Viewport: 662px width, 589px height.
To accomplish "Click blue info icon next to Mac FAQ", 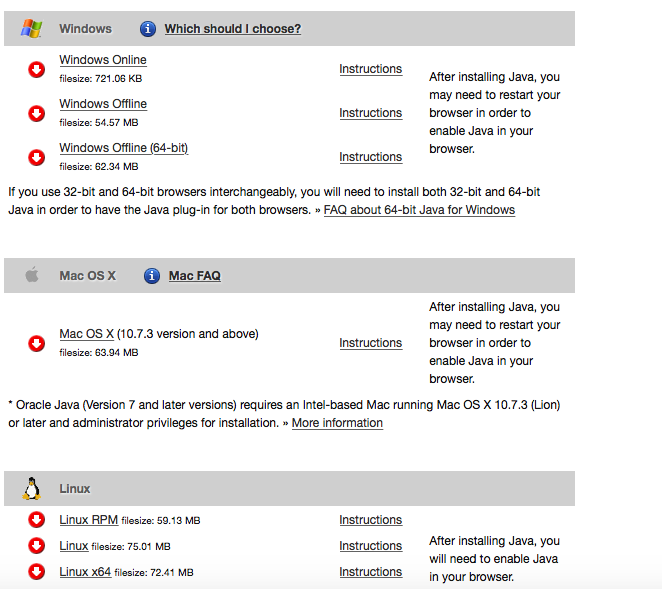I will 152,275.
